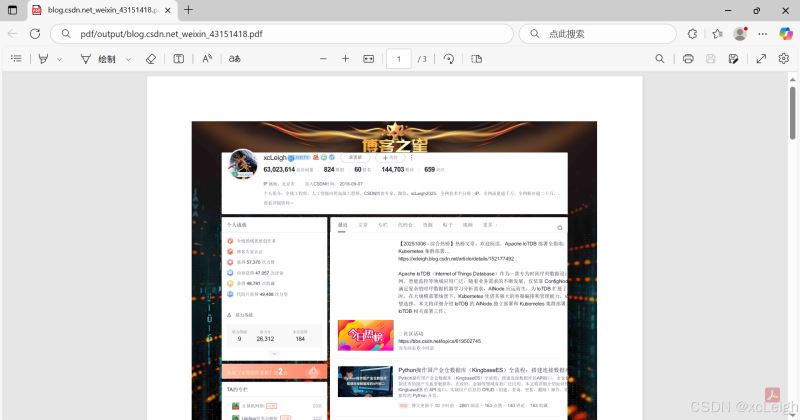
Task: Click the search icon inside the address bar
Action: (66, 34)
